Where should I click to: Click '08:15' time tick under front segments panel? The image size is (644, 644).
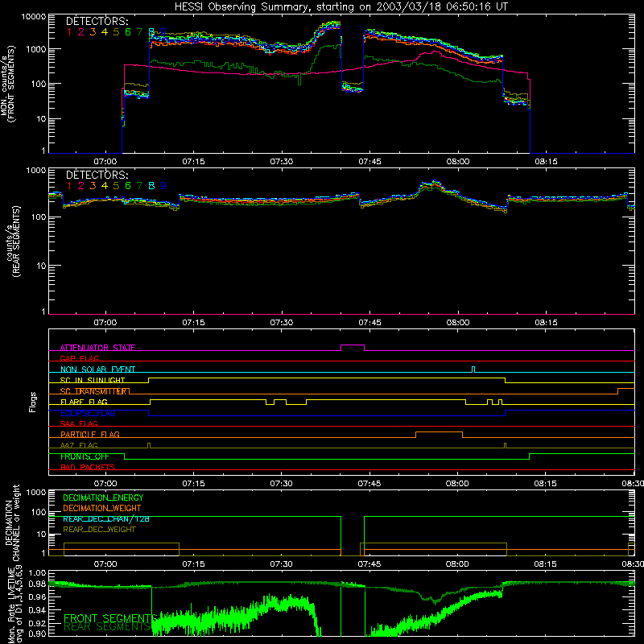tap(546, 162)
